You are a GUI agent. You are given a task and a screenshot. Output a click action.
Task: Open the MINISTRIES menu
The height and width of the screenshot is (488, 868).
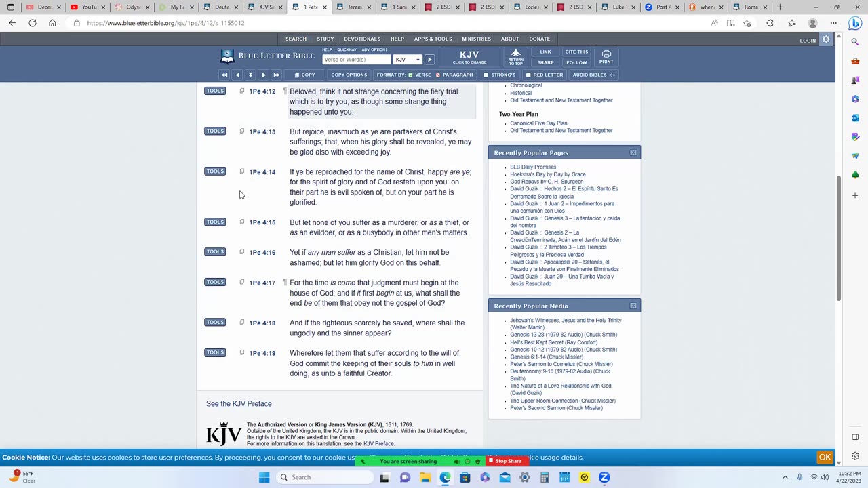(x=476, y=39)
